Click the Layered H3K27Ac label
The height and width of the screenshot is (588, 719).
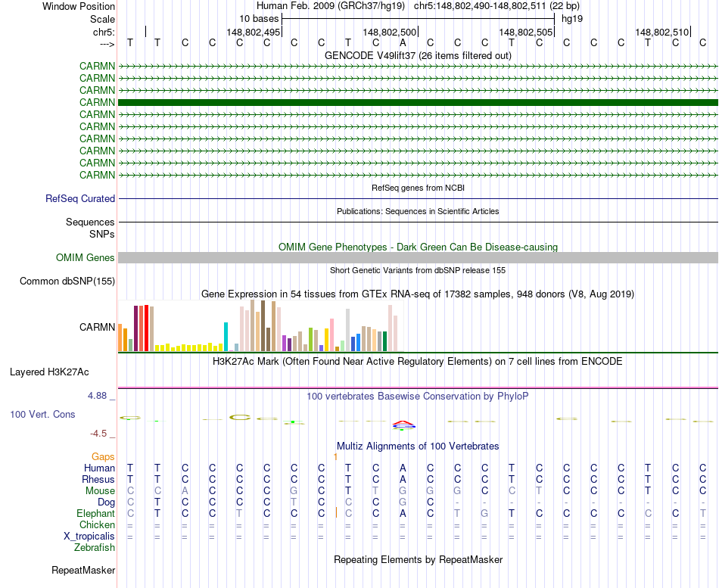click(x=49, y=372)
